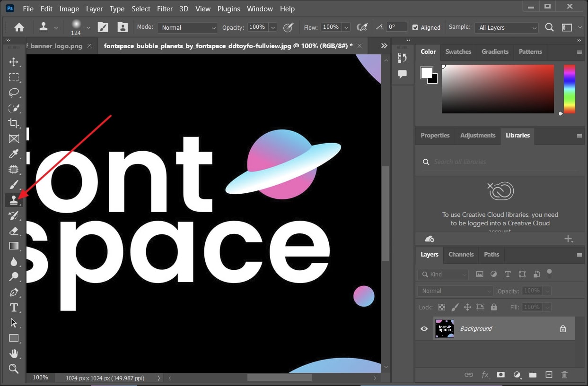Image resolution: width=588 pixels, height=386 pixels.
Task: Select the Move tool
Action: [x=14, y=62]
